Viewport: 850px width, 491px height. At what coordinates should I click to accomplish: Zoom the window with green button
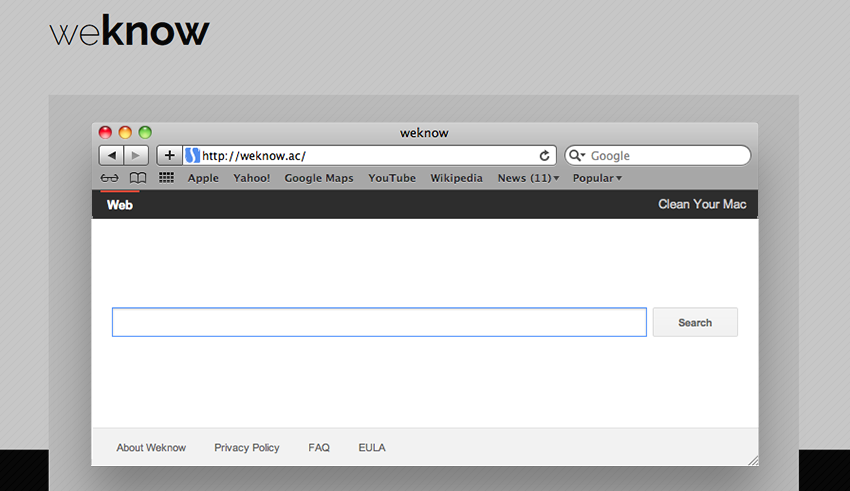pos(145,132)
